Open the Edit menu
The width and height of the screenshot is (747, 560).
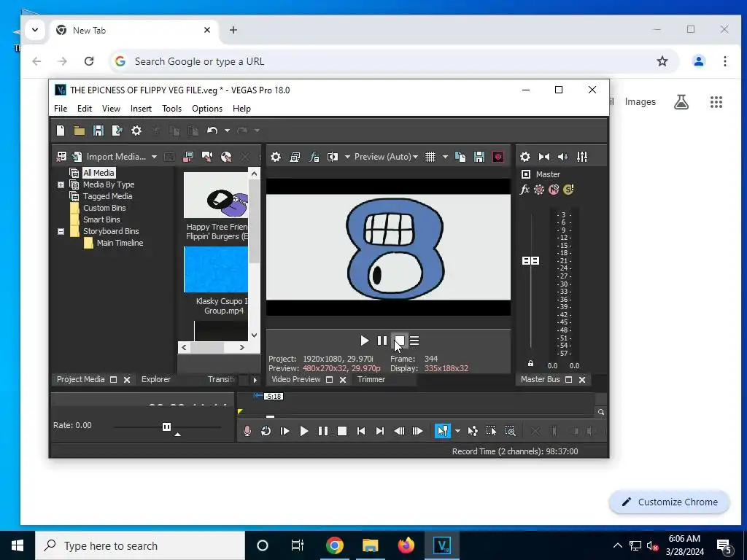[x=85, y=109]
